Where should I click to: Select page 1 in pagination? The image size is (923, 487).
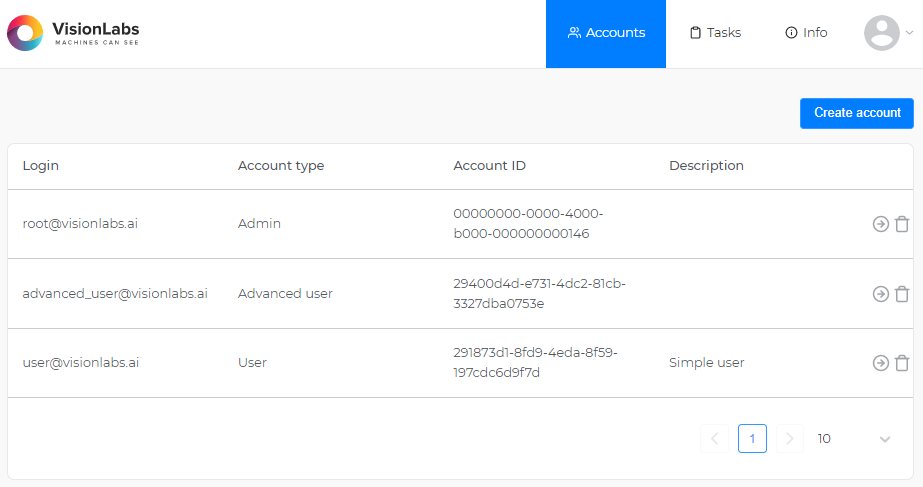[x=752, y=439]
